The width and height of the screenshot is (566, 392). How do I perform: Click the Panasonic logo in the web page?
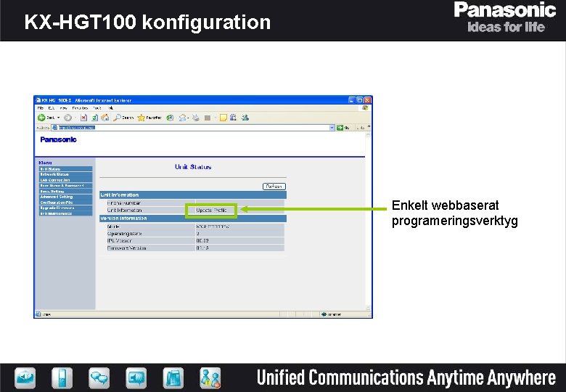coord(59,139)
